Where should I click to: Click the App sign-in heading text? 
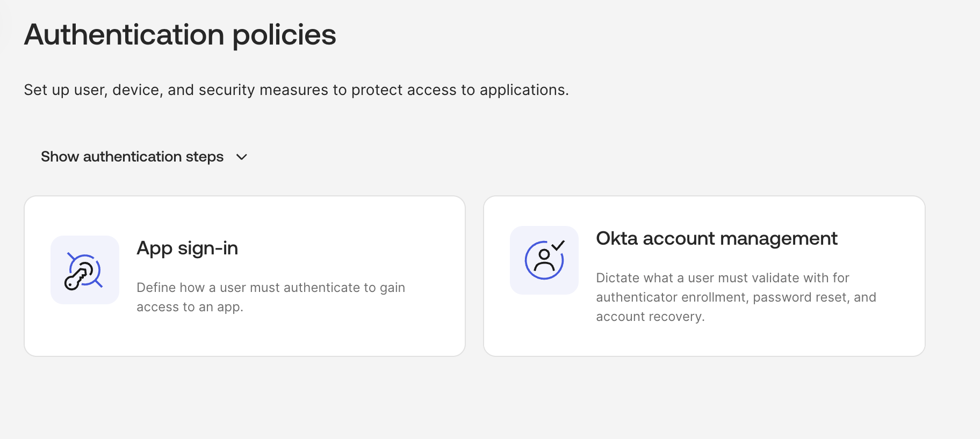point(187,248)
